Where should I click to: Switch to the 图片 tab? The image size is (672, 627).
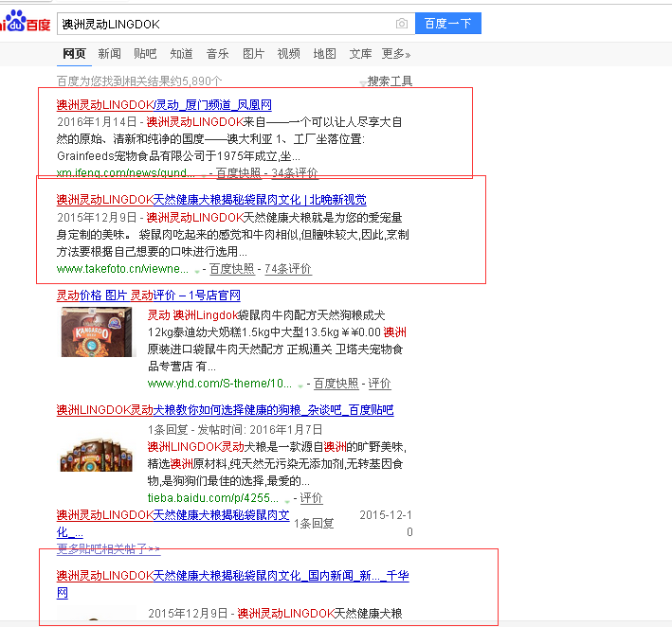tap(253, 54)
